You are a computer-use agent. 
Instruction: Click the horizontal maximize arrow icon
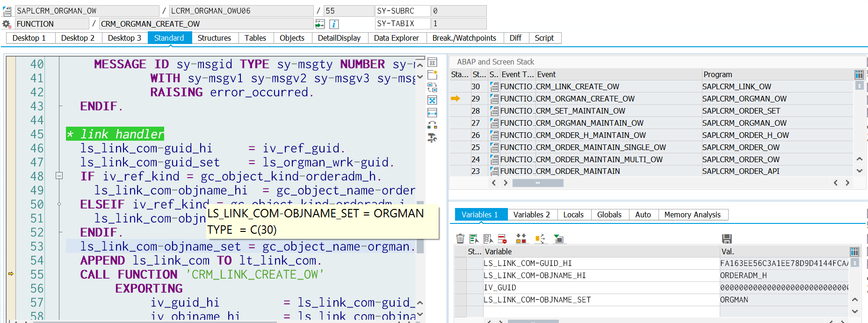click(x=433, y=113)
